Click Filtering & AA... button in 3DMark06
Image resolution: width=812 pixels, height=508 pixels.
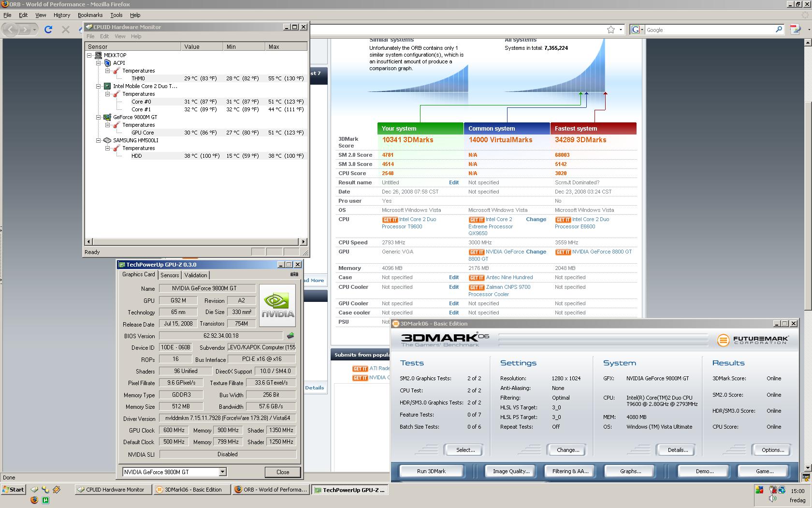[x=570, y=471]
